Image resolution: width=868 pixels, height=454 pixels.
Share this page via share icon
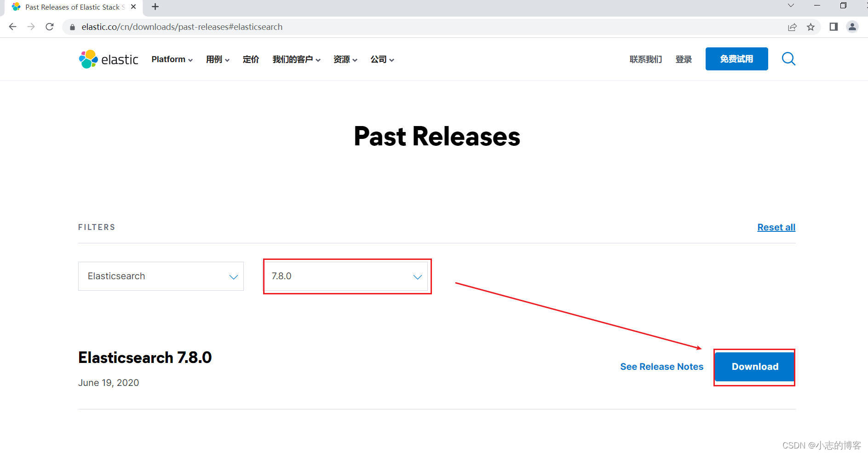click(792, 27)
